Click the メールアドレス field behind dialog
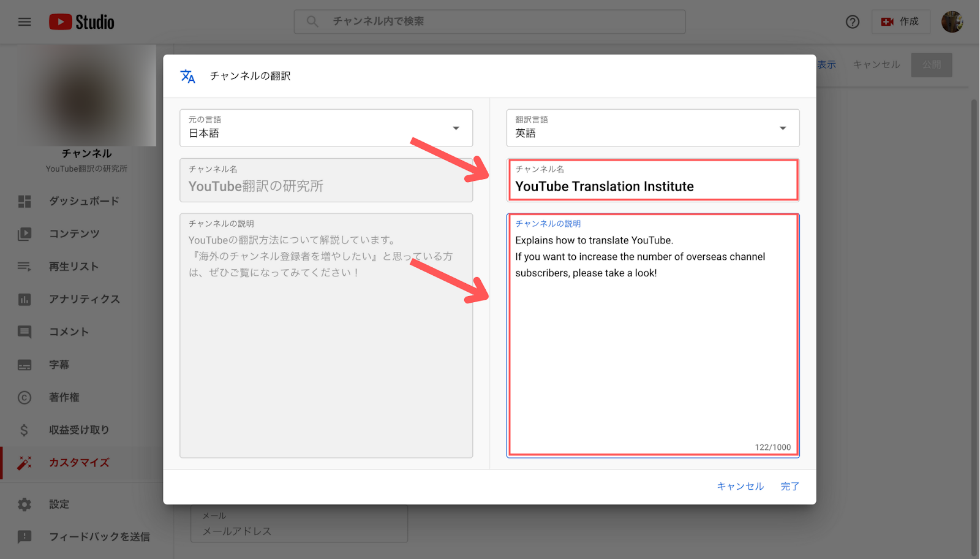Image resolution: width=980 pixels, height=559 pixels. (x=299, y=524)
